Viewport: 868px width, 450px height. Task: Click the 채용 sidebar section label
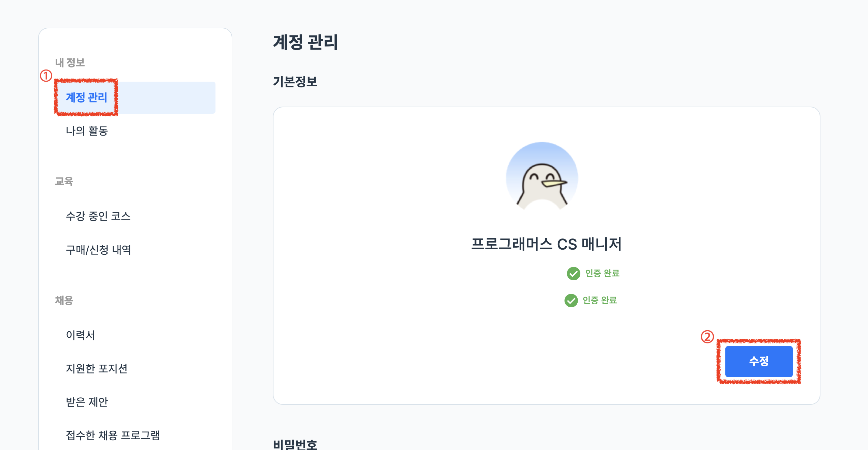tap(64, 300)
